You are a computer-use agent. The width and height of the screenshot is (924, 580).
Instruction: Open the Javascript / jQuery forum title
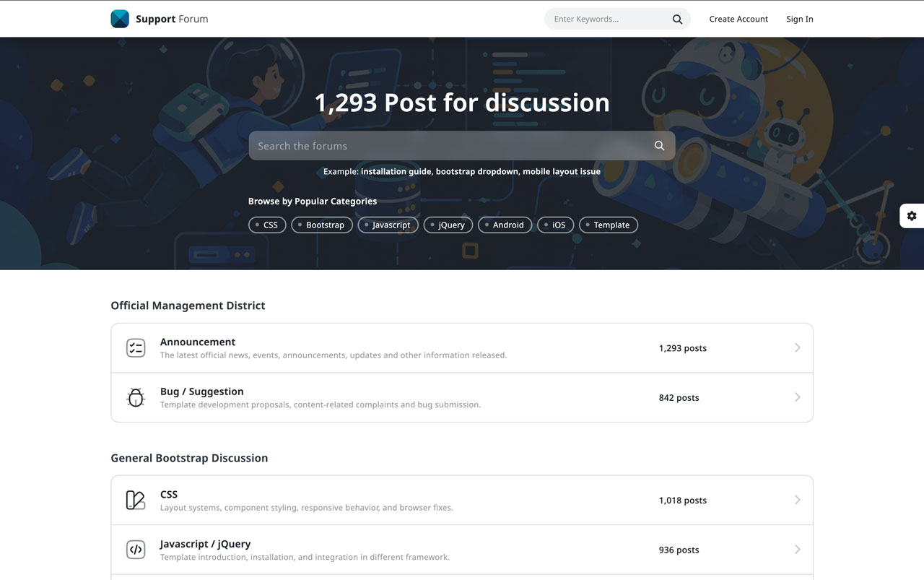coord(205,544)
